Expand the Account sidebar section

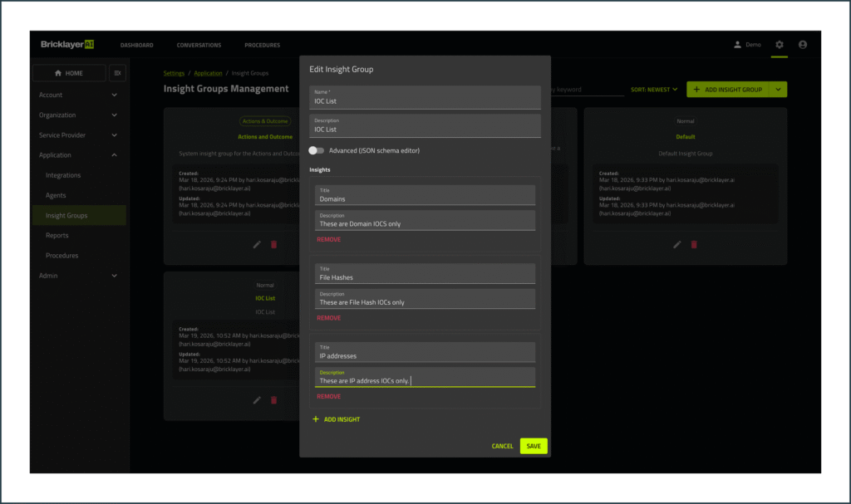point(79,95)
